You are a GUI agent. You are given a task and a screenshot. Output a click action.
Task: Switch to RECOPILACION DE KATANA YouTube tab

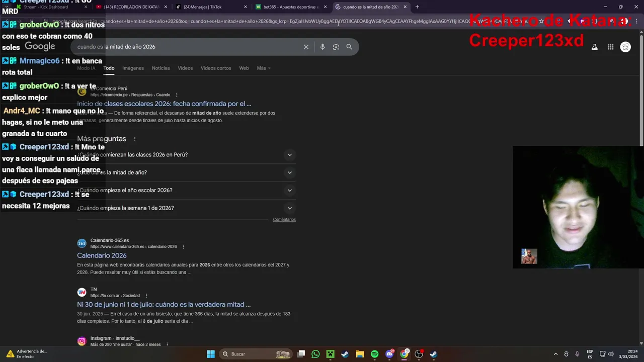click(132, 7)
